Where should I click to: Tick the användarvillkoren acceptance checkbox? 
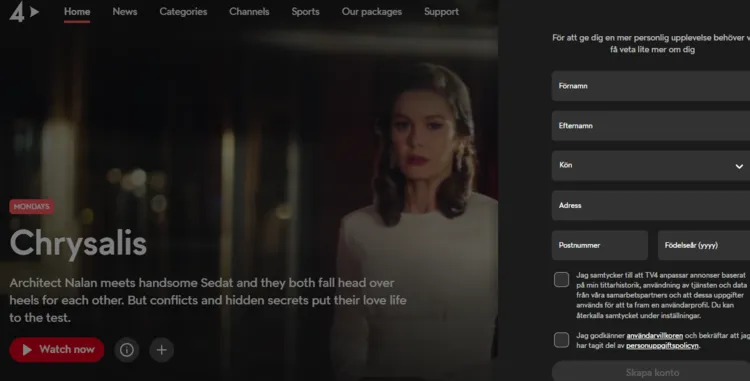click(562, 340)
